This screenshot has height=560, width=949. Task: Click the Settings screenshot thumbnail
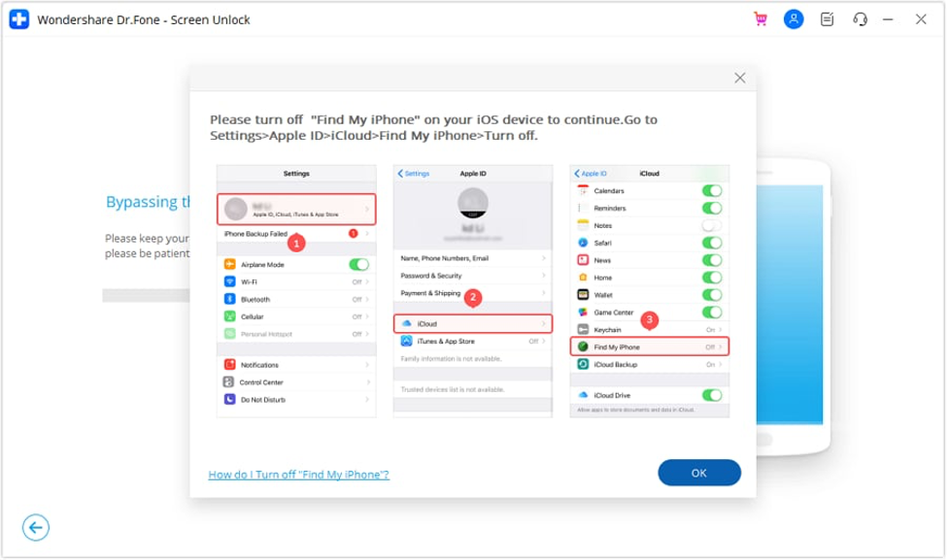point(296,291)
